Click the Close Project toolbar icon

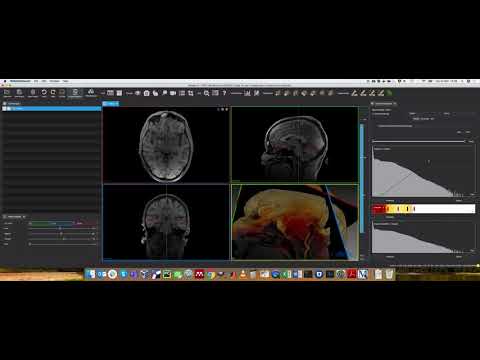(x=32, y=93)
